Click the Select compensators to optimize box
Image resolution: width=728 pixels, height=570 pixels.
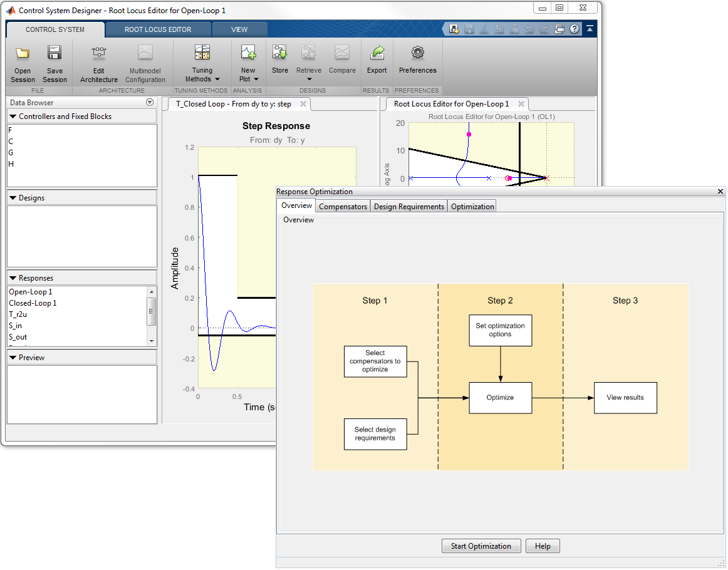[x=375, y=361]
